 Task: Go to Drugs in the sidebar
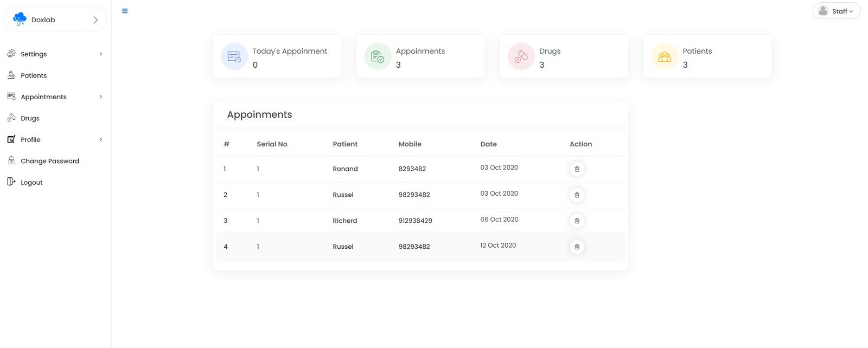[30, 118]
